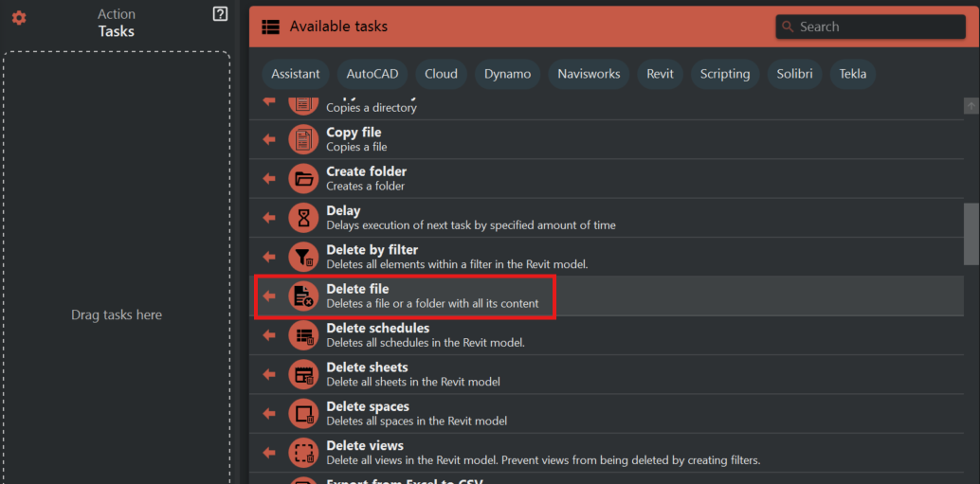
Task: Click the Delete schedules task icon
Action: [x=303, y=335]
